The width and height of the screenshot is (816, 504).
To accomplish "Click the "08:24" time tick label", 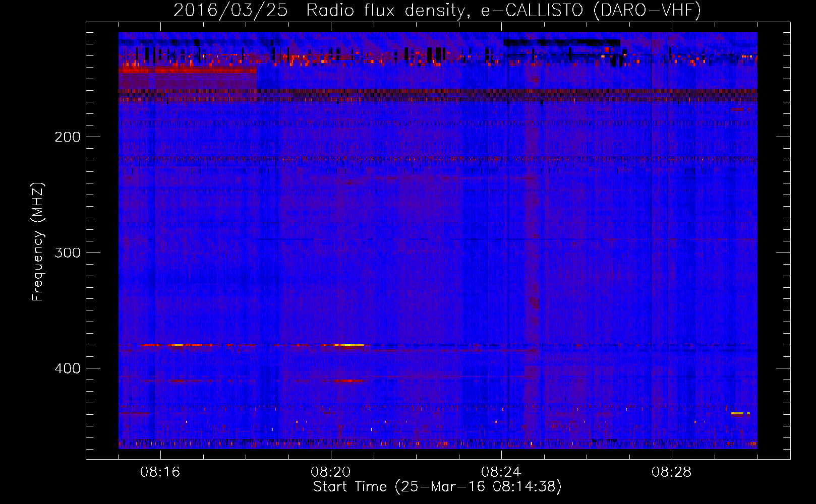I will [x=501, y=472].
